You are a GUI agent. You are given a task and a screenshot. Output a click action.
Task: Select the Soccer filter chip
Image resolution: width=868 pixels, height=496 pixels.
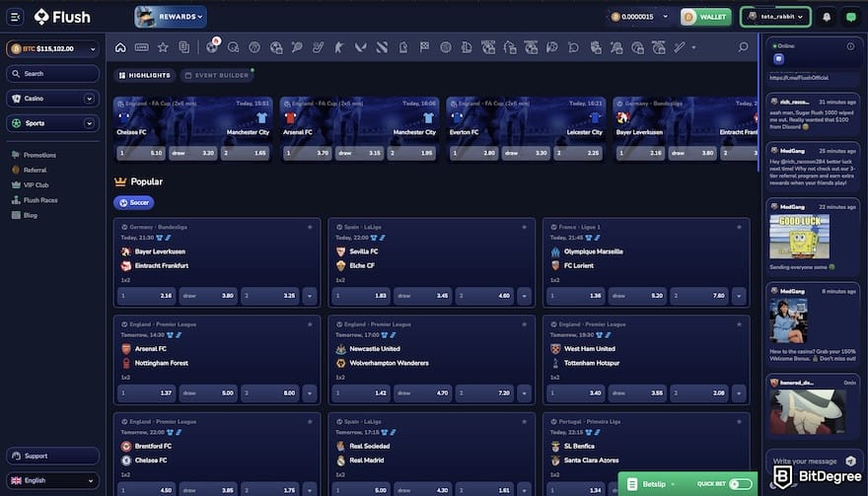coord(134,203)
